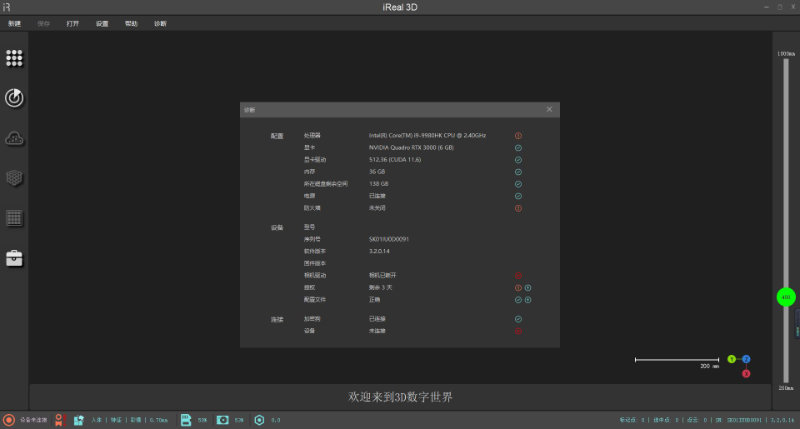Click the marker warning icon in status bar
The height and width of the screenshot is (429, 800).
tap(59, 420)
